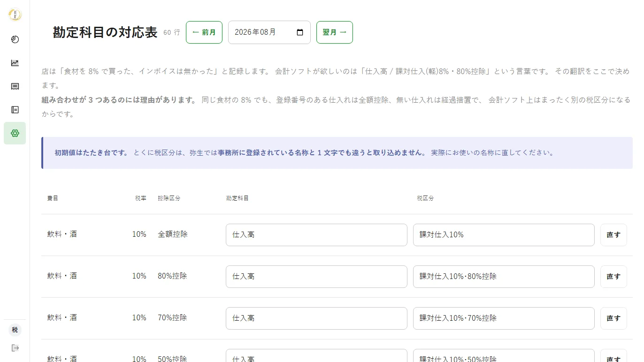Edit 税区分 field 課対仕入10%·70%控除
Viewport: 644px width, 362px height.
(504, 318)
